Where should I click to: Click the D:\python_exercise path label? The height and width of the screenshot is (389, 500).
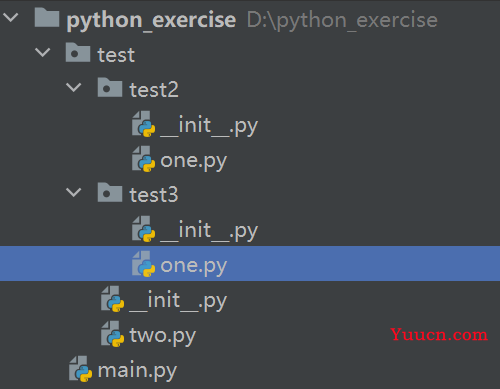(342, 20)
